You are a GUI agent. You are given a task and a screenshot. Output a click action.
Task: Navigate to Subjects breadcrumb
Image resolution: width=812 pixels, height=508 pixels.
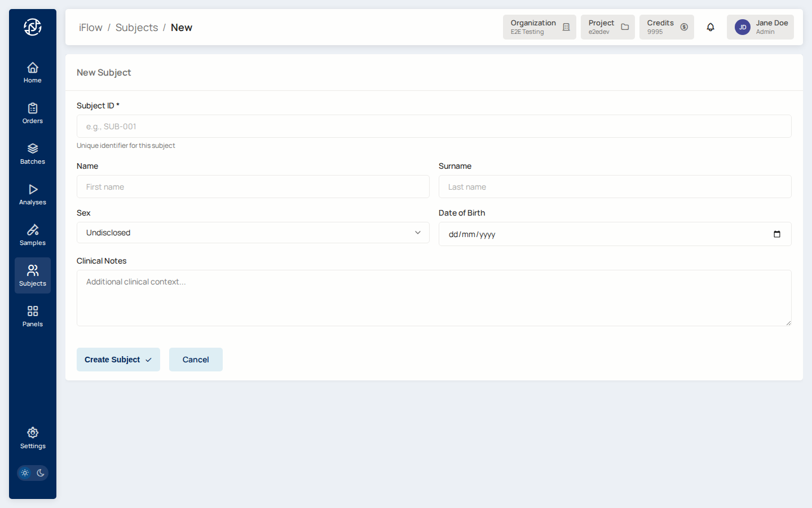[x=137, y=28]
